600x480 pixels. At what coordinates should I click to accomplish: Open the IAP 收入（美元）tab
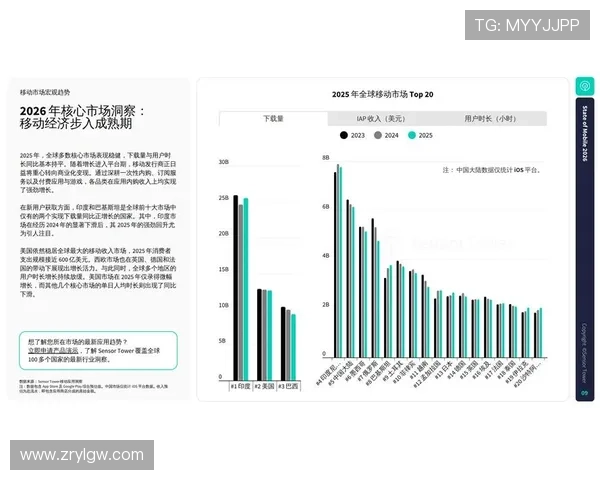tap(380, 119)
